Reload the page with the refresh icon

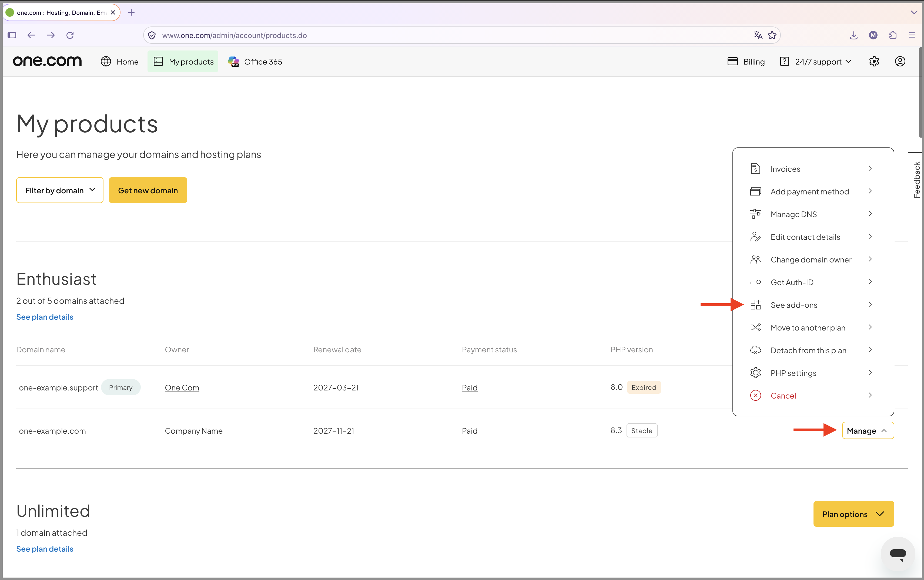pyautogui.click(x=70, y=35)
